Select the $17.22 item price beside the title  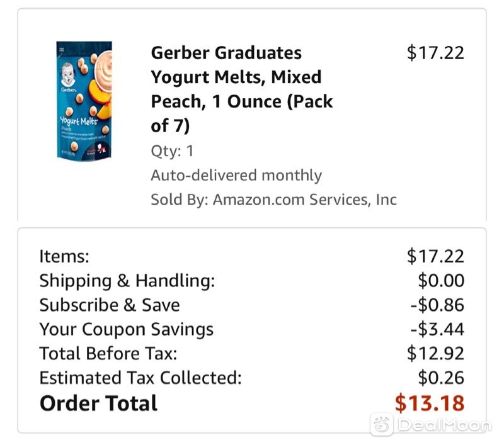[x=435, y=53]
